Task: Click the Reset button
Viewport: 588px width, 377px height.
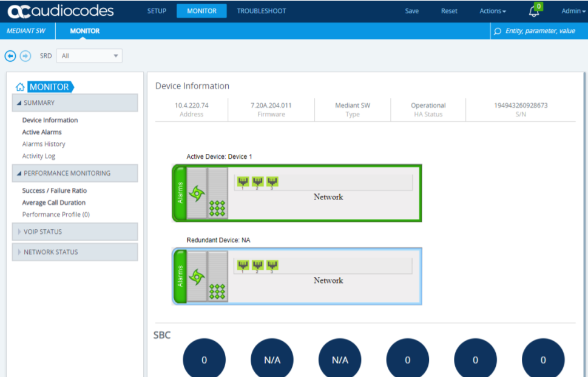Action: pyautogui.click(x=449, y=12)
